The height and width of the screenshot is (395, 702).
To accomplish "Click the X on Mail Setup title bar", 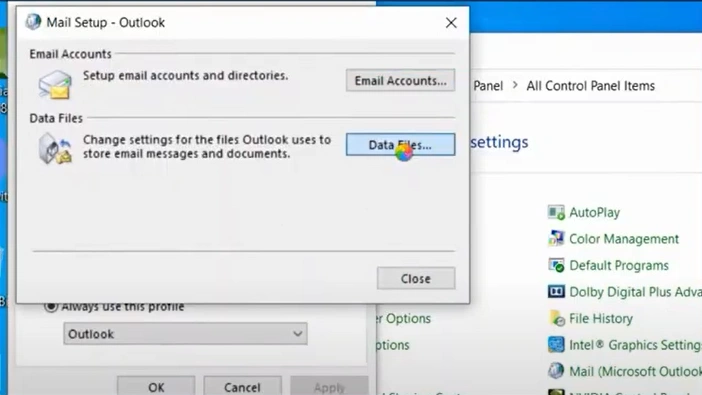I will point(451,22).
